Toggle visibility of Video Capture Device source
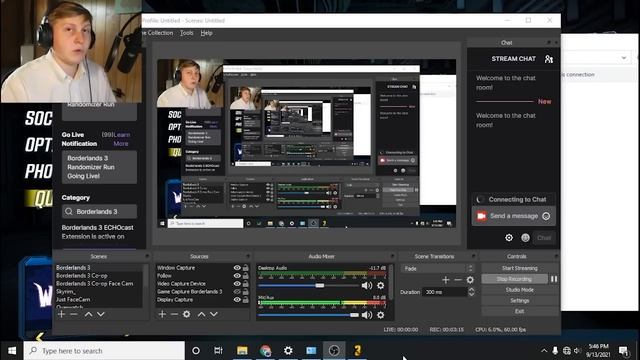 click(x=237, y=284)
